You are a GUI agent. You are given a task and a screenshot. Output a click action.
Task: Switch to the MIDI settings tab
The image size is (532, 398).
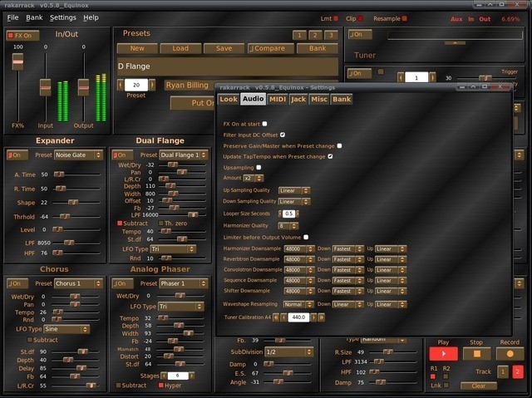(x=277, y=99)
